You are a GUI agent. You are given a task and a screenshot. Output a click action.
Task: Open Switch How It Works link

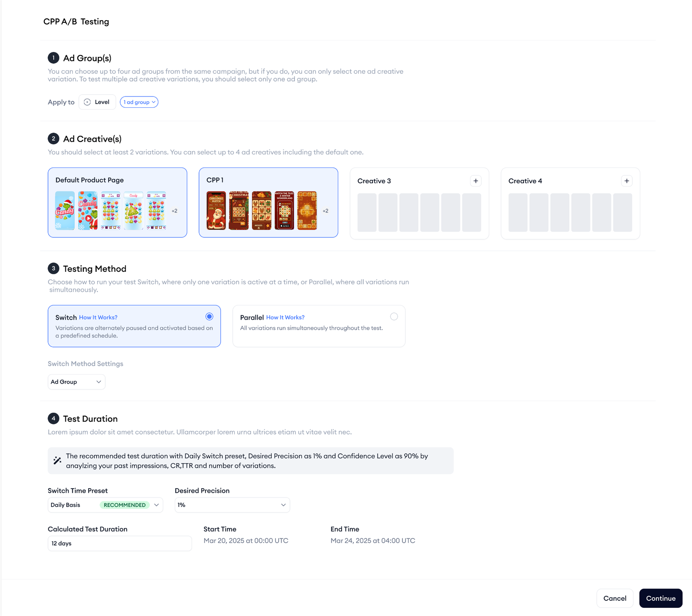pos(98,317)
